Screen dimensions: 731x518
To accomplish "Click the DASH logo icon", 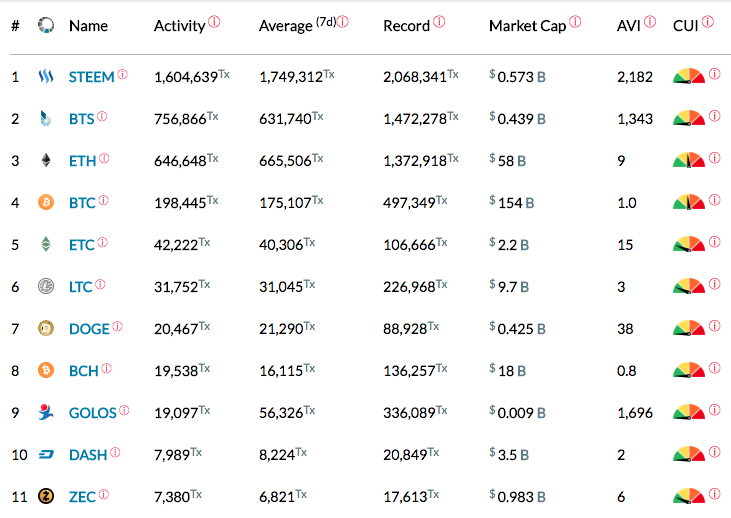I will tap(46, 455).
